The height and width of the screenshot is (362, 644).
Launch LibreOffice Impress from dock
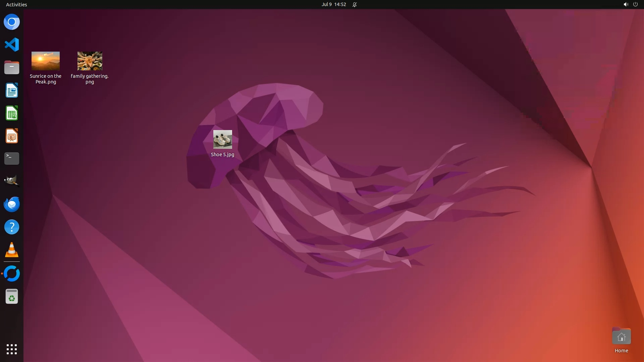pyautogui.click(x=12, y=136)
